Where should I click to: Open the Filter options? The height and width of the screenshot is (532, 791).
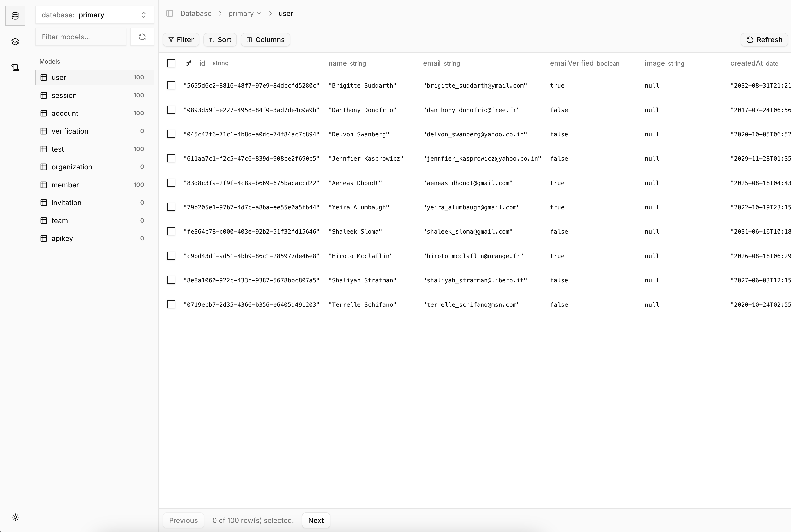point(181,40)
